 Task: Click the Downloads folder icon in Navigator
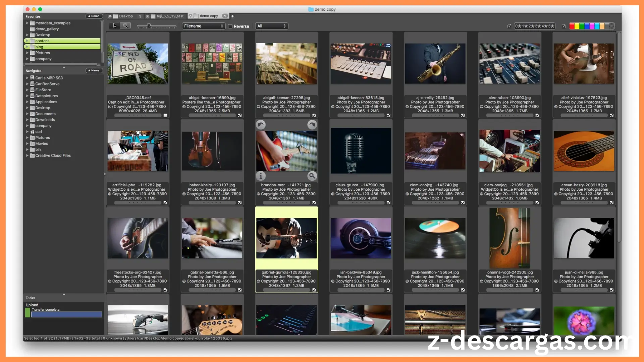pyautogui.click(x=32, y=120)
